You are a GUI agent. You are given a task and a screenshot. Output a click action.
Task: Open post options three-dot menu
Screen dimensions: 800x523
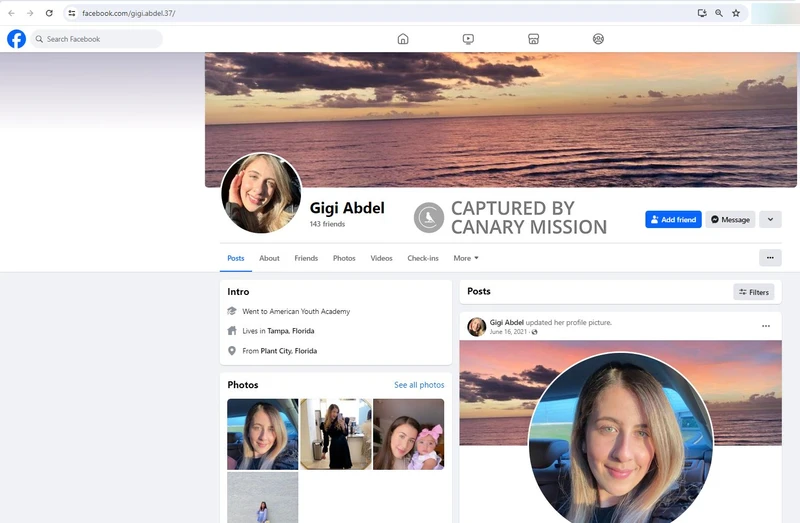click(x=766, y=326)
